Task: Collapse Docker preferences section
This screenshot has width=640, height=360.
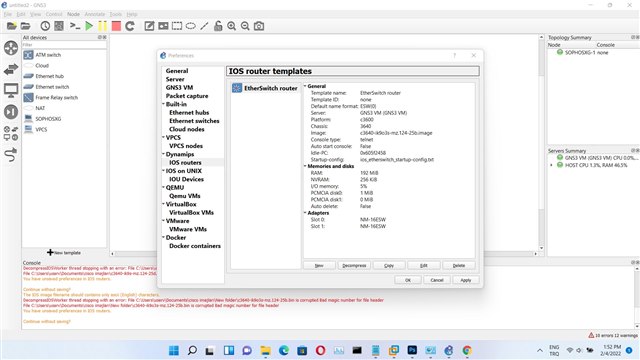Action: [x=163, y=238]
